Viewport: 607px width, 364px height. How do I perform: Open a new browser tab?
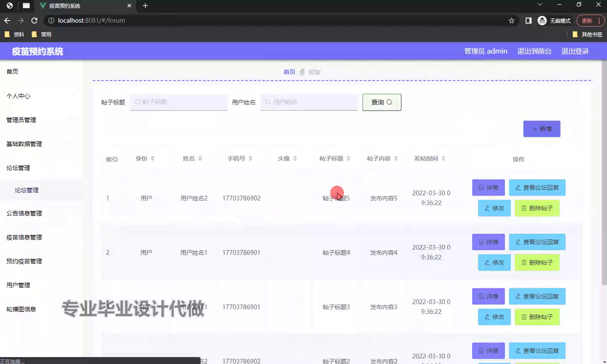tap(145, 5)
